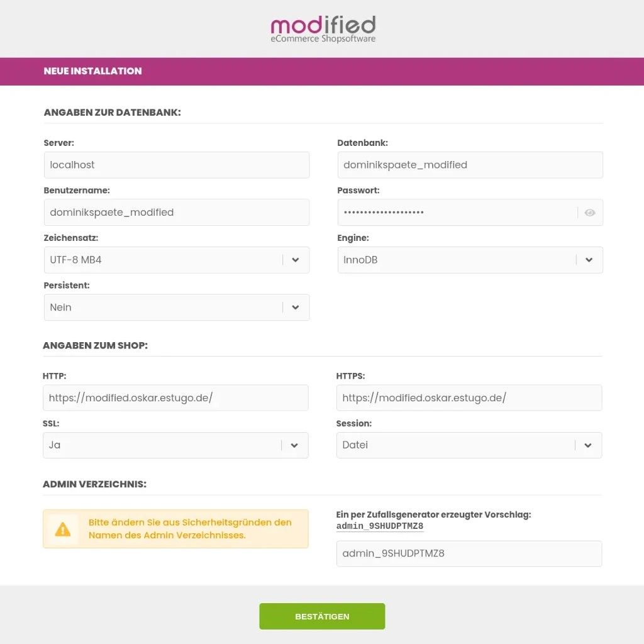
Task: Click the Session dropdown chevron arrow
Action: pos(588,445)
